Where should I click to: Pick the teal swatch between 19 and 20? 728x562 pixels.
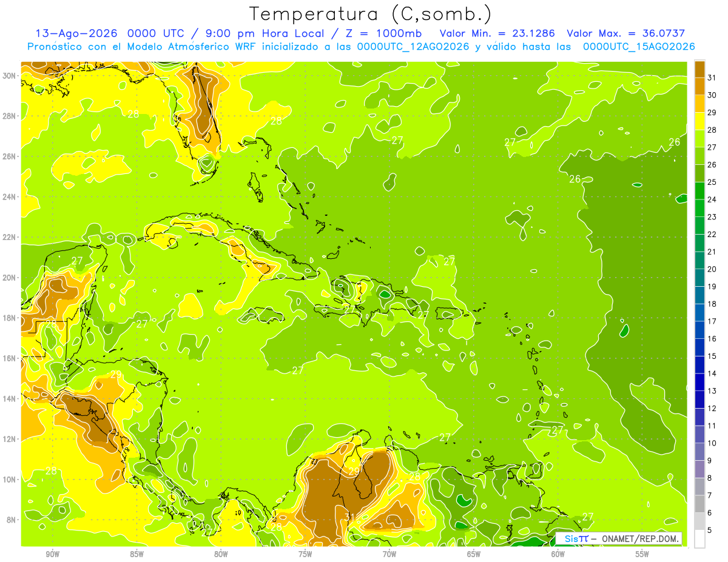point(700,278)
